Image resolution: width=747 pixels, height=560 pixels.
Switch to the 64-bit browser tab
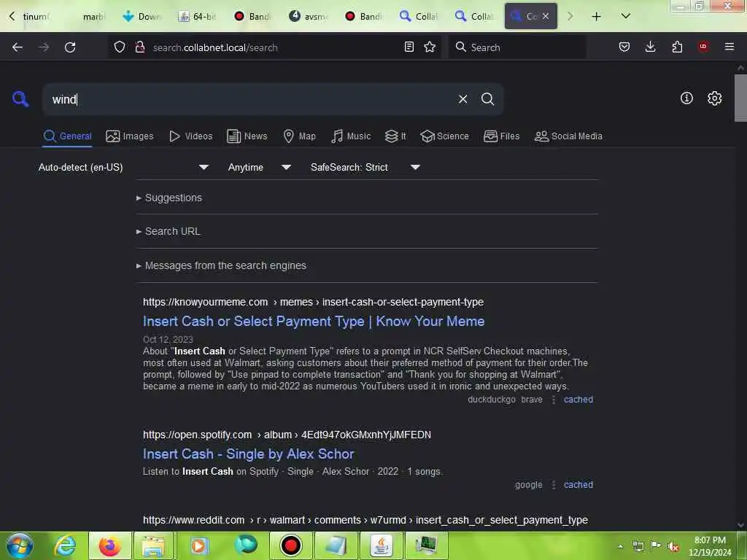197,16
